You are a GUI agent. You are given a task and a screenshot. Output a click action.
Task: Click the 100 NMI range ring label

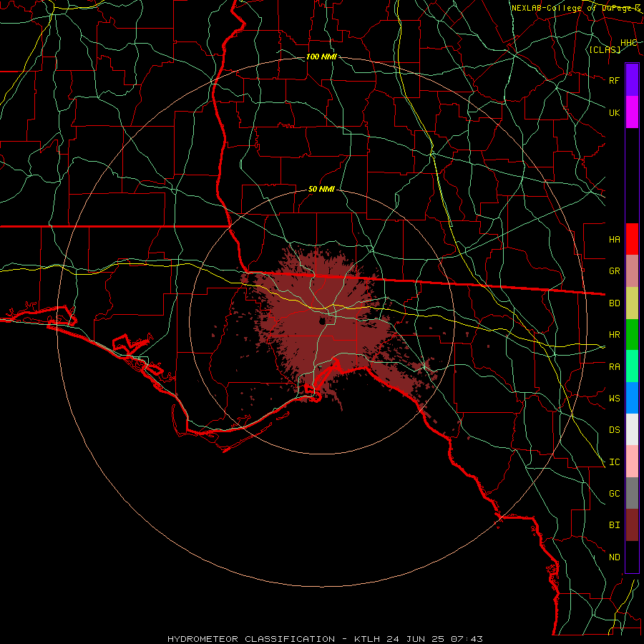pos(321,57)
